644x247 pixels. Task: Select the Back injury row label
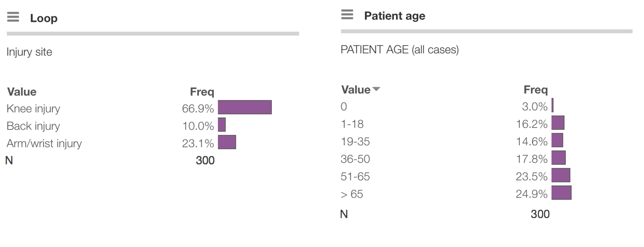click(x=33, y=126)
